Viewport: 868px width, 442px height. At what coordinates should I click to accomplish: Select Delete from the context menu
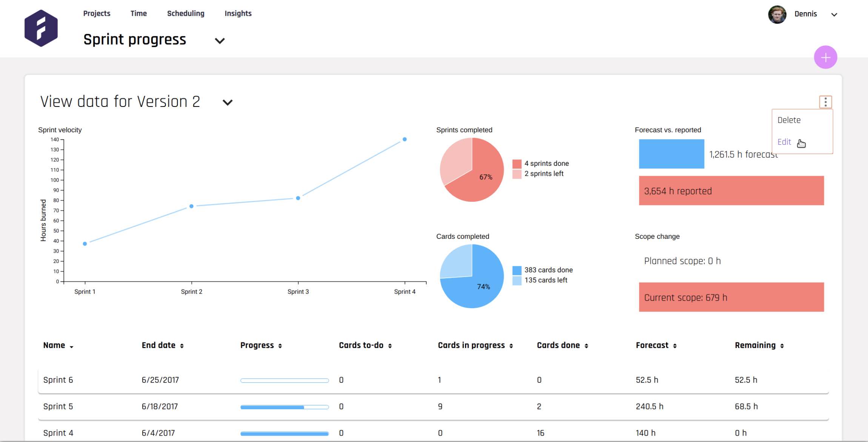coord(789,120)
